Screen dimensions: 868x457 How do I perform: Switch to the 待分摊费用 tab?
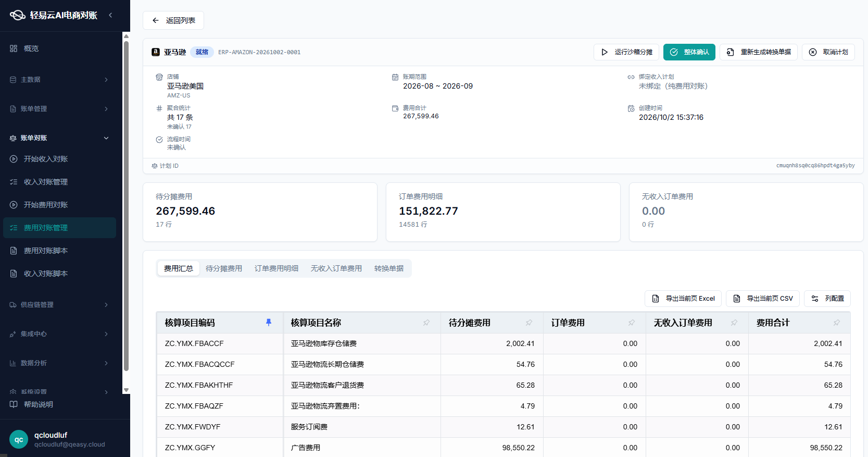[x=224, y=268]
